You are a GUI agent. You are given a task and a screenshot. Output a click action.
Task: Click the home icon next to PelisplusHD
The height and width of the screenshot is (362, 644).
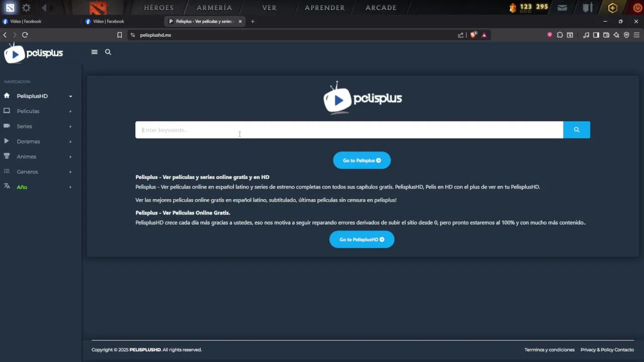pyautogui.click(x=7, y=96)
